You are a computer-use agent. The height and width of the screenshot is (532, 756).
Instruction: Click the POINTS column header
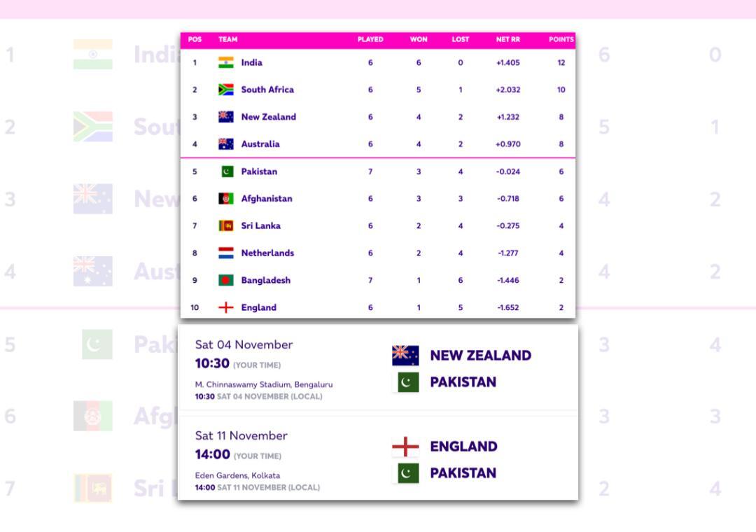tap(561, 40)
